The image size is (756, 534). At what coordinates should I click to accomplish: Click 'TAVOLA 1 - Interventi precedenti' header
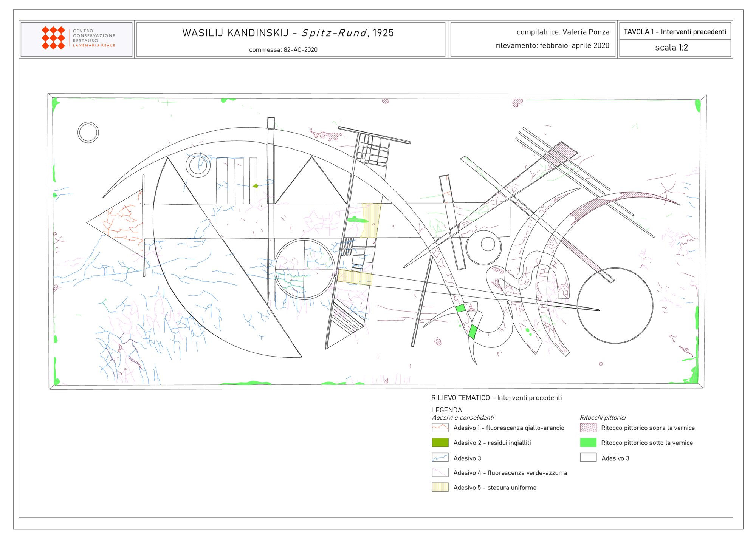(675, 32)
